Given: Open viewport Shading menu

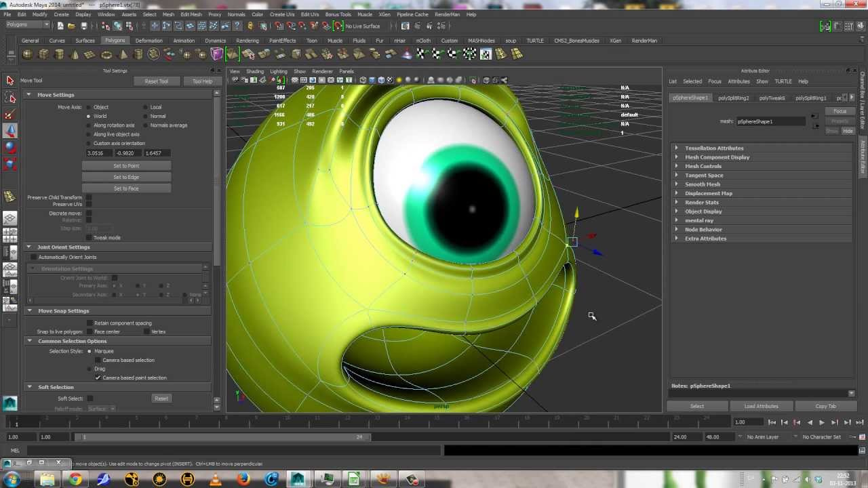Looking at the screenshot, I should pos(255,71).
